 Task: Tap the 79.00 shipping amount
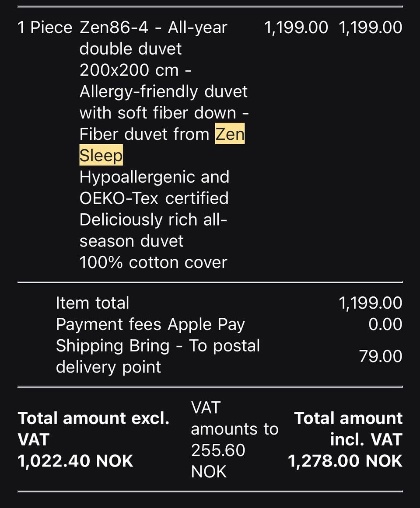[381, 356]
